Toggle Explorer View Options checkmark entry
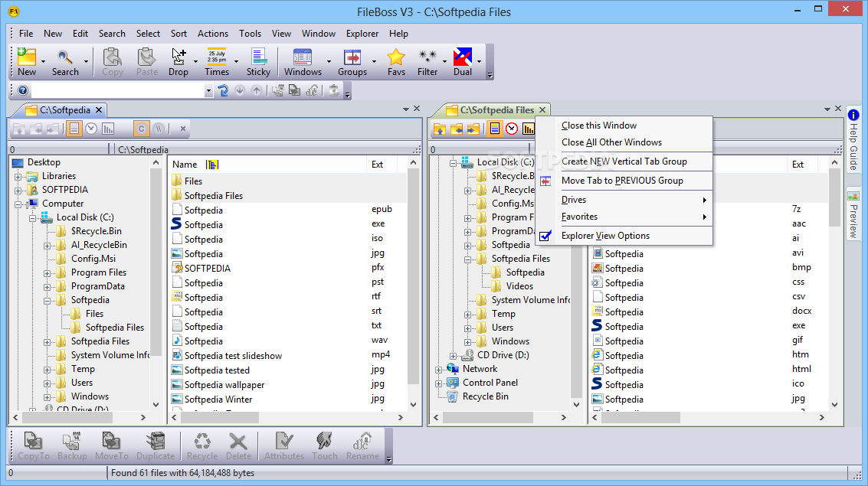This screenshot has width=868, height=486. click(x=605, y=236)
